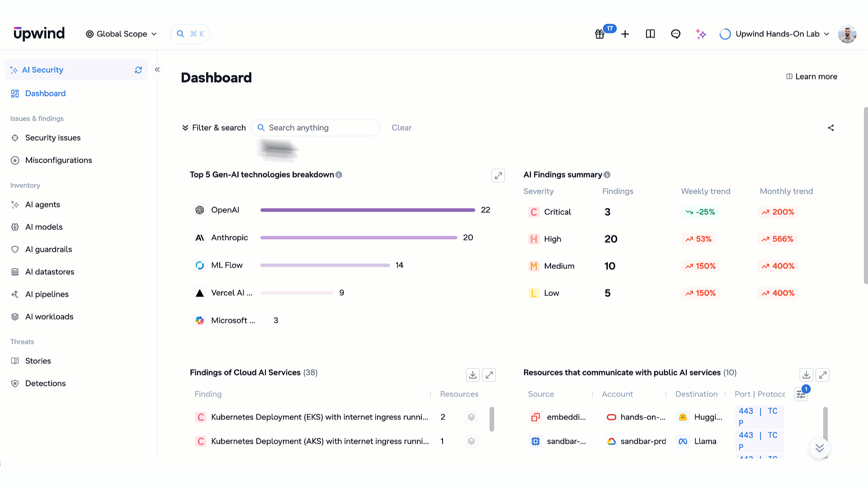The height and width of the screenshot is (488, 868).
Task: Click the OpenAI technology bar
Action: coord(368,210)
